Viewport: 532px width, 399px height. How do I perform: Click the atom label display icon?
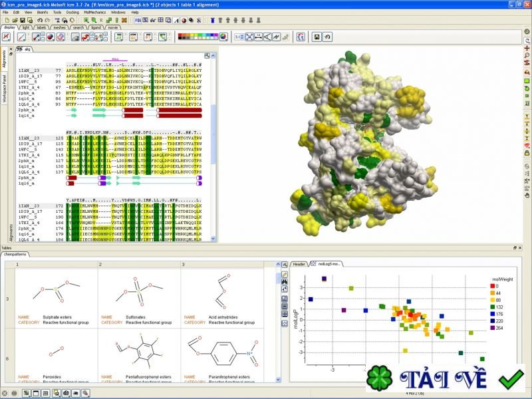click(x=133, y=37)
